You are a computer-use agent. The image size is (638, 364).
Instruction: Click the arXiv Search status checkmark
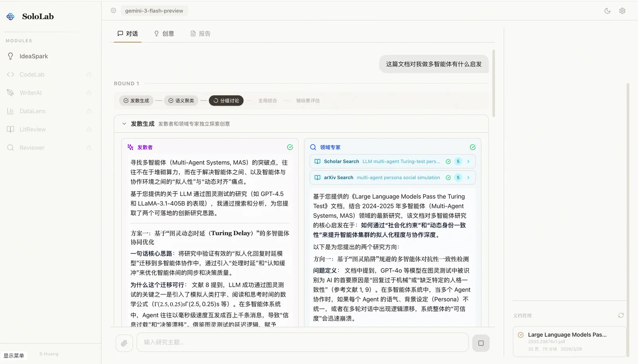(x=448, y=178)
